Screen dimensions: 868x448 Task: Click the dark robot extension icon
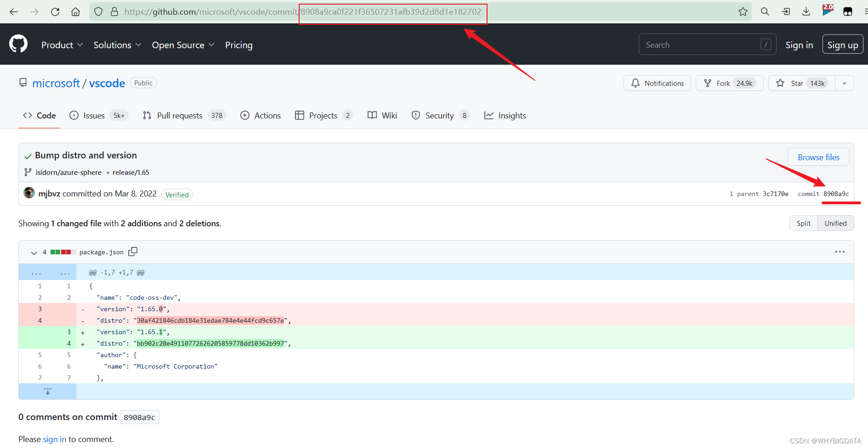pos(848,12)
